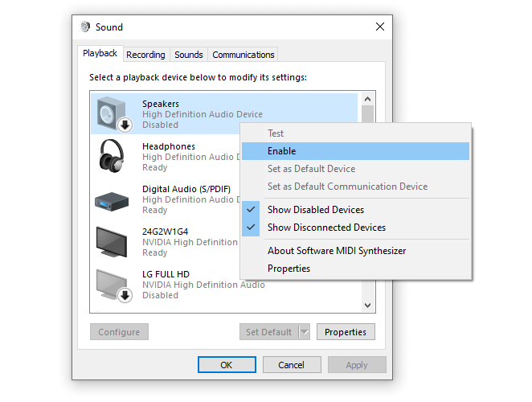Open the Set Default dropdown arrow
This screenshot has width=532, height=402.
point(305,332)
